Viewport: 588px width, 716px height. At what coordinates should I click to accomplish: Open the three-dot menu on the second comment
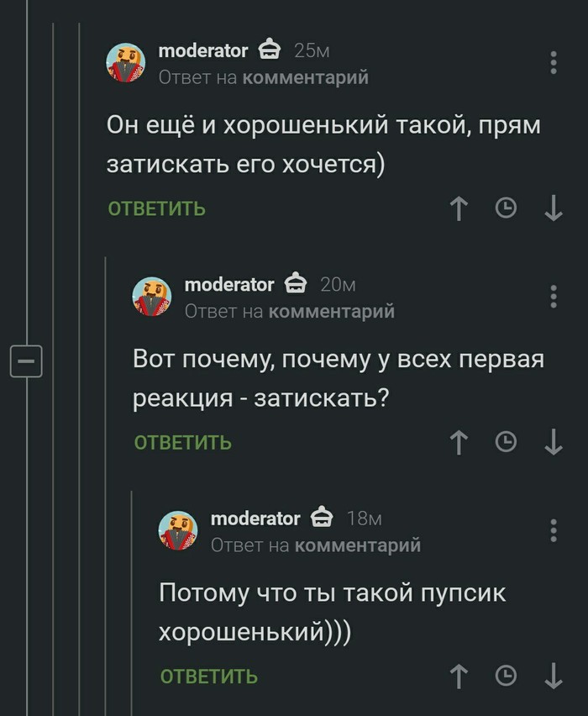click(553, 297)
